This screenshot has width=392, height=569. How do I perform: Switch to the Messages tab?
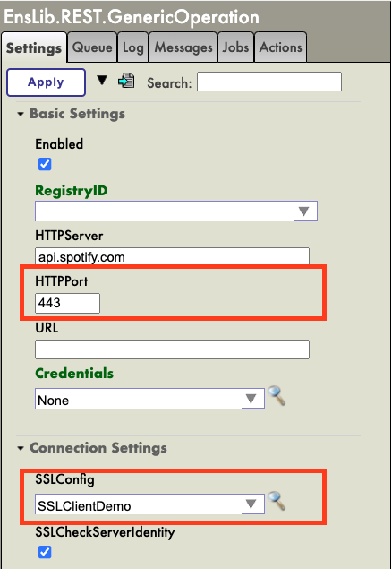coord(183,47)
